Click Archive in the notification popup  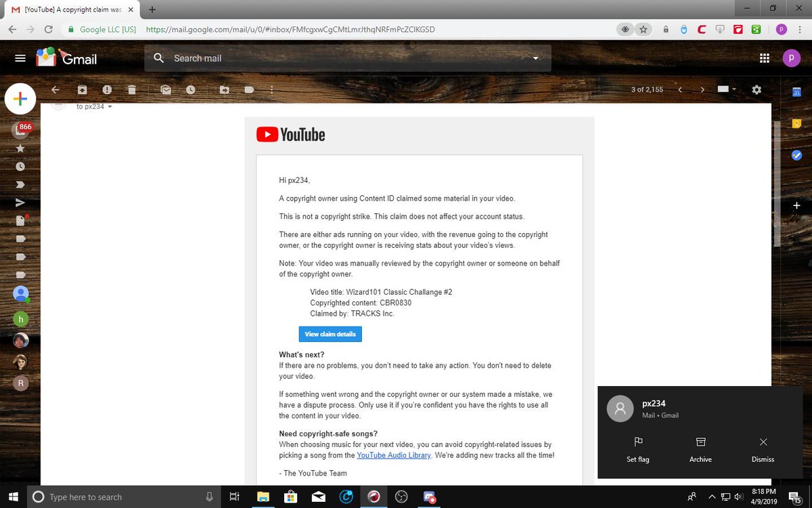pos(700,450)
